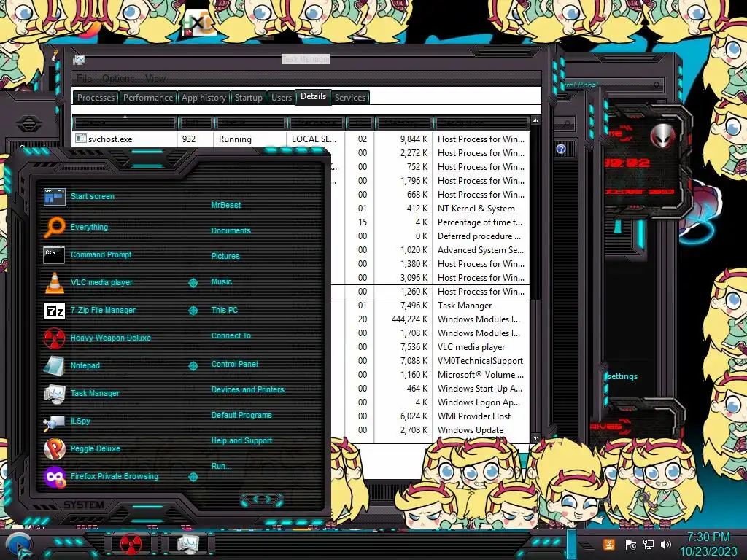Open Documents from start menu
747x560 pixels.
231,230
